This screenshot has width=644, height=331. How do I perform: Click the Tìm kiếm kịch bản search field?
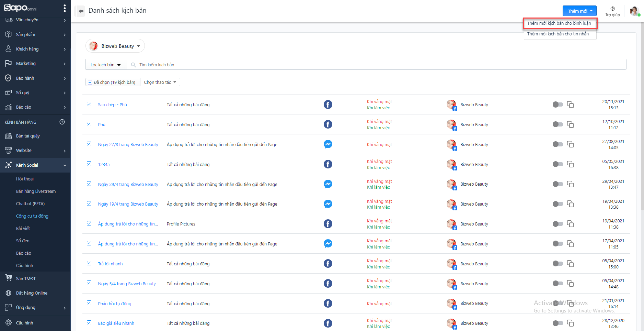point(378,65)
